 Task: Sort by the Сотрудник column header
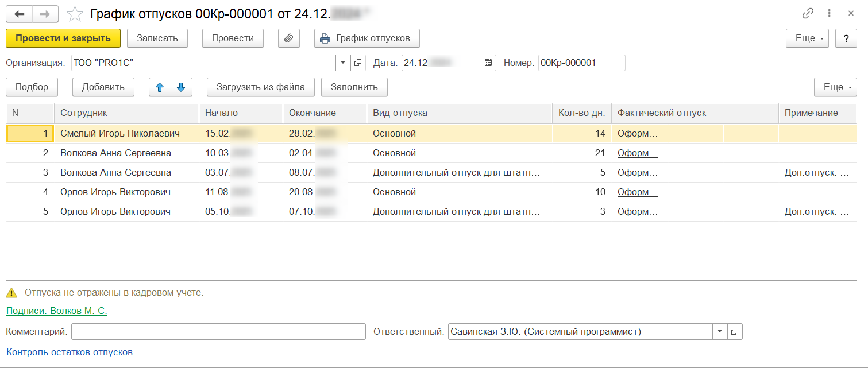point(126,113)
